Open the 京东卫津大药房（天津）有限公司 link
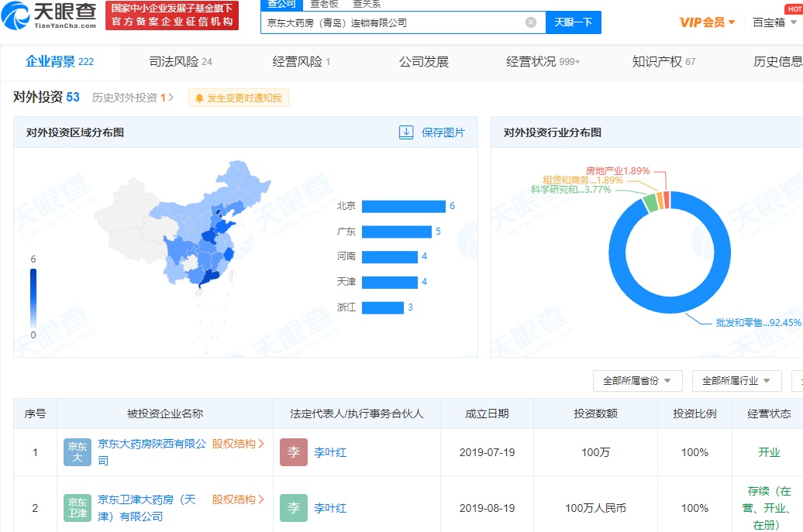Image resolution: width=803 pixels, height=532 pixels. click(x=147, y=508)
